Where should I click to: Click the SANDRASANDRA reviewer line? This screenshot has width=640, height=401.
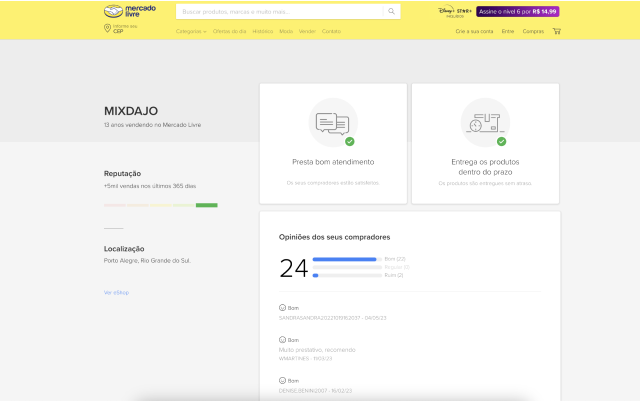(x=332, y=318)
